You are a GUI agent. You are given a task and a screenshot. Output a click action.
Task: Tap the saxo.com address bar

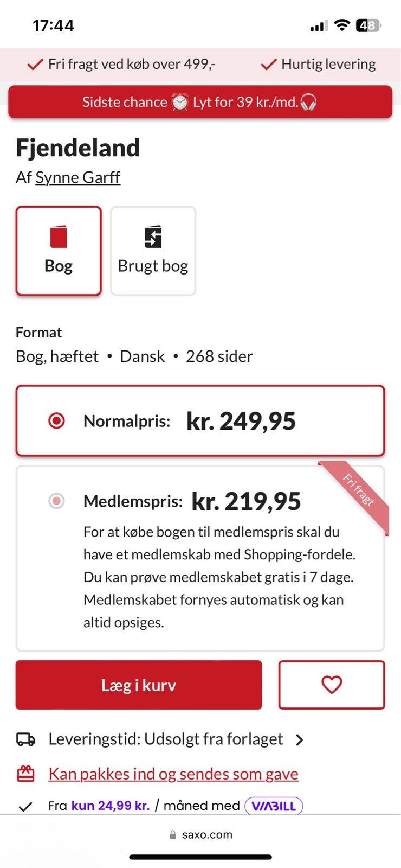pyautogui.click(x=200, y=834)
